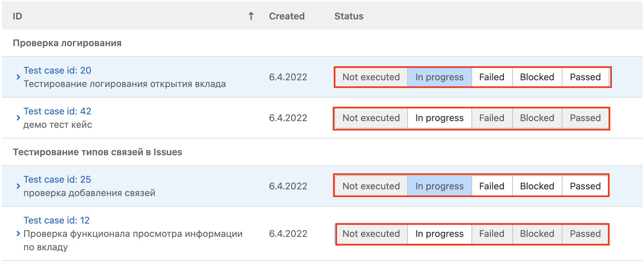Open Test case id: 25 link
Screen dimensions: 644x265
57,179
